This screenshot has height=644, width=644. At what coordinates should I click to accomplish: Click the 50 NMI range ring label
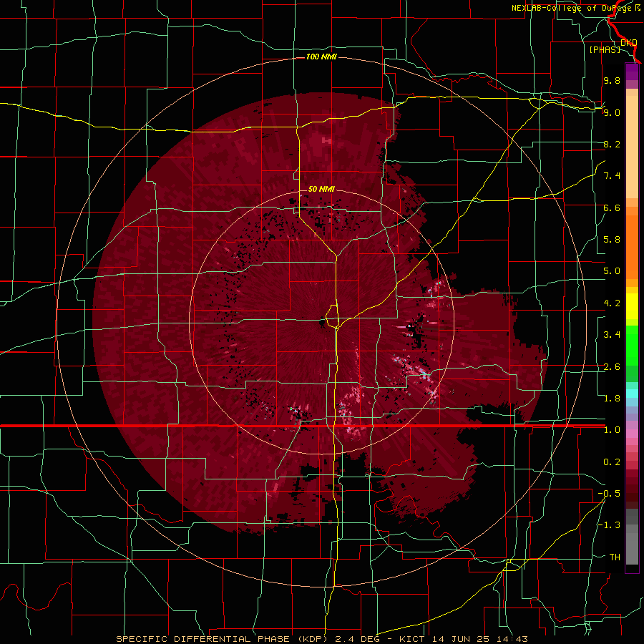coord(321,189)
